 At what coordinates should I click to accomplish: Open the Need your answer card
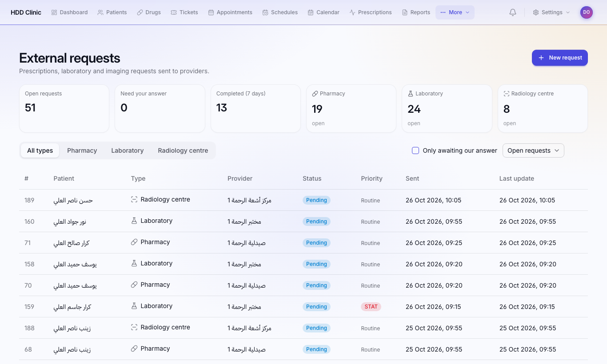point(160,108)
